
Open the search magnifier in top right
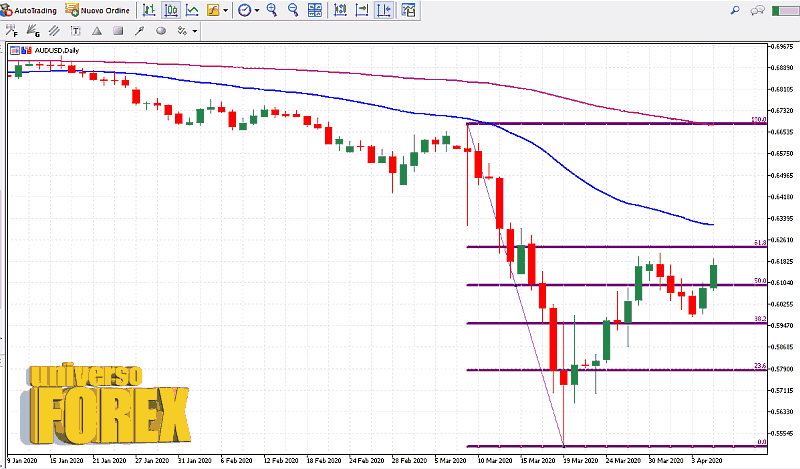pos(736,10)
